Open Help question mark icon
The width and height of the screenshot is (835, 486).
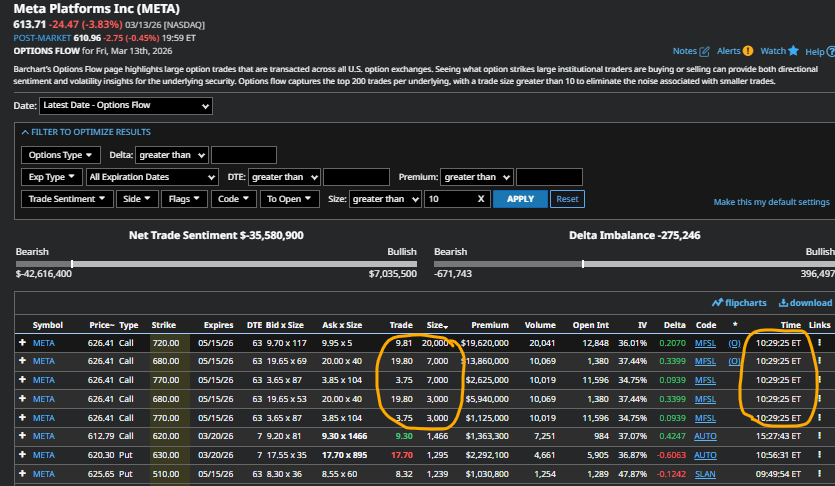[x=829, y=51]
